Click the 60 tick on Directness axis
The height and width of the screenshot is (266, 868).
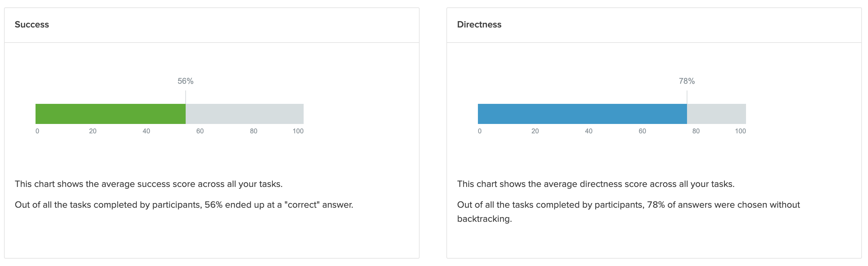pyautogui.click(x=642, y=131)
